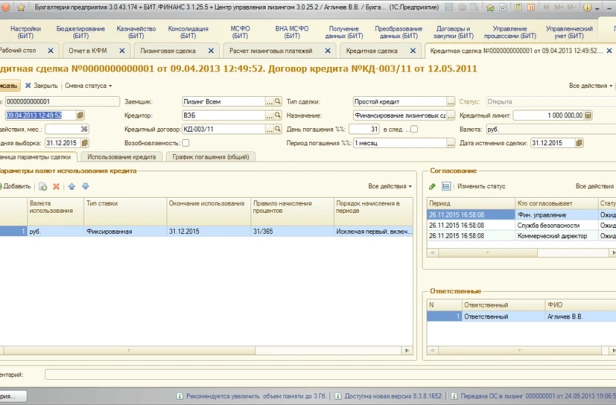Click the copy row icon next to Добавить
The height and width of the screenshot is (405, 616).
42,186
